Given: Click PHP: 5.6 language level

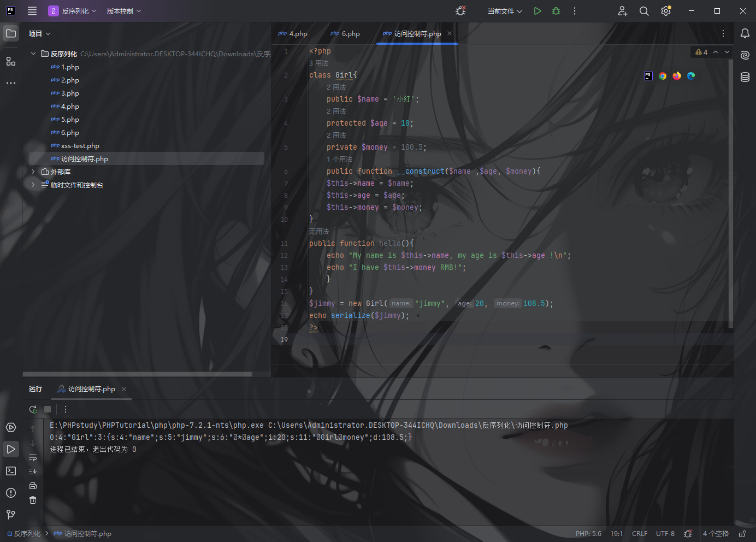Looking at the screenshot, I should [588, 534].
